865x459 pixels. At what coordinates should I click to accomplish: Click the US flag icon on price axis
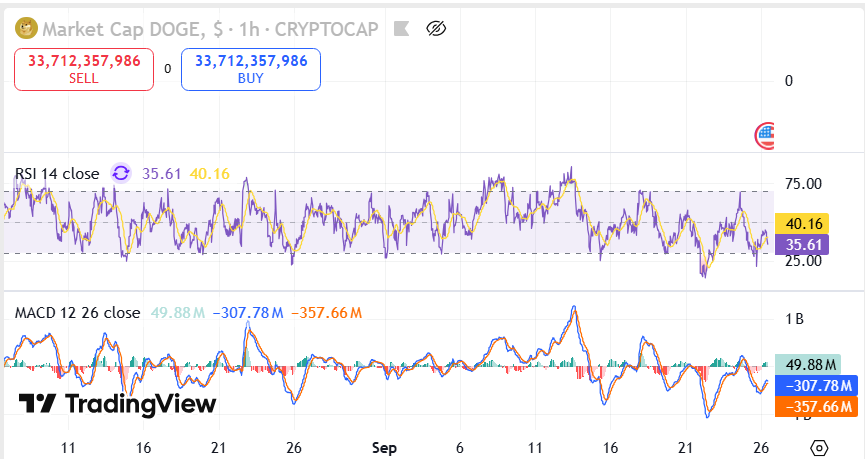point(766,136)
